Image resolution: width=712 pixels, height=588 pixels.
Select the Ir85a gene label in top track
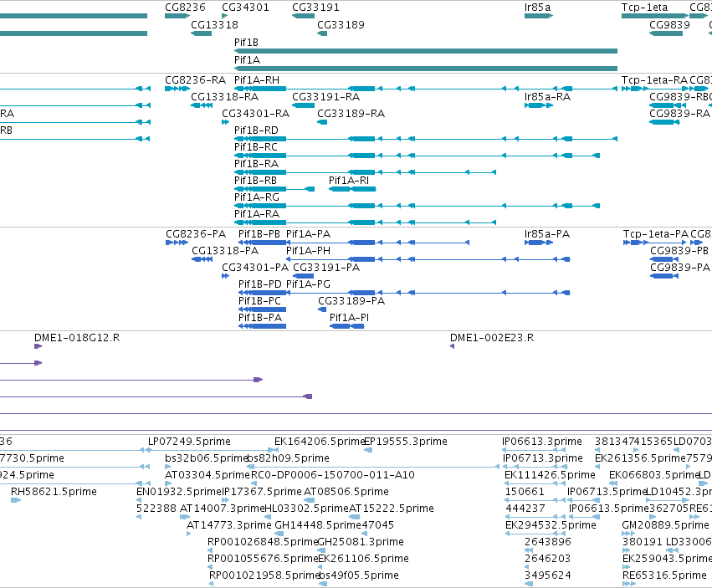pyautogui.click(x=537, y=8)
